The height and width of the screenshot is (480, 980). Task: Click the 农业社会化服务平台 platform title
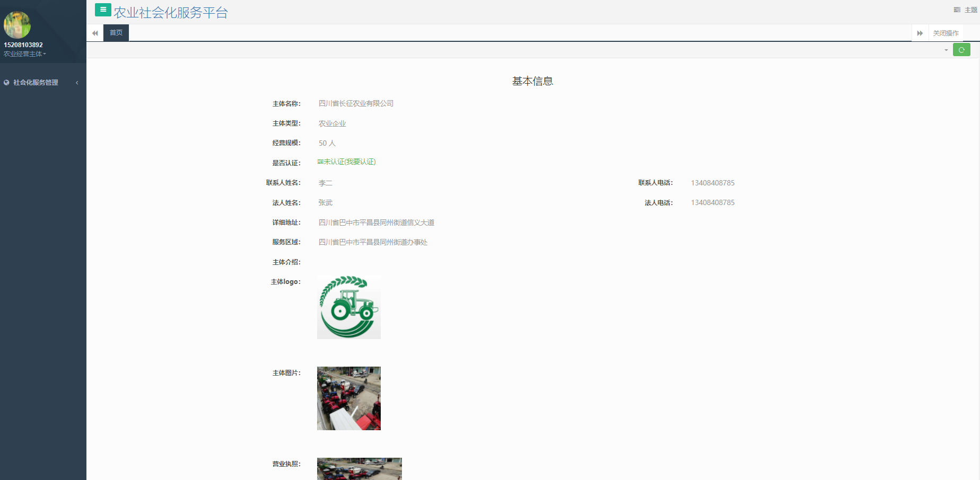point(171,13)
